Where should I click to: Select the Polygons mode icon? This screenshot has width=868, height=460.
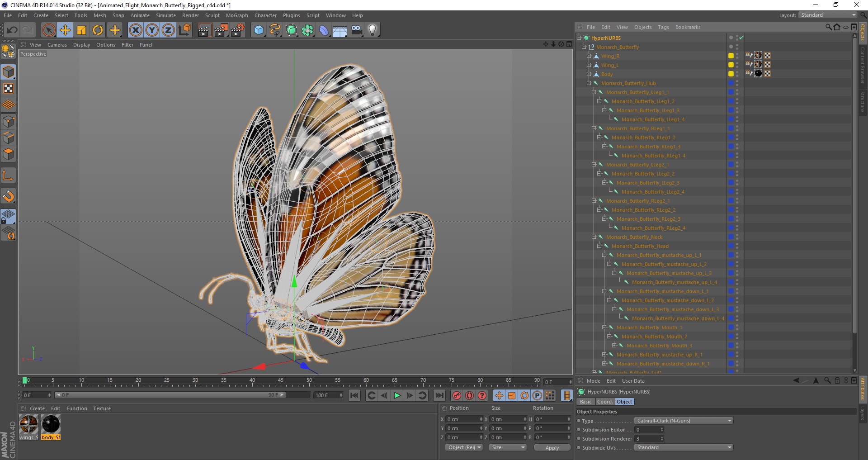click(9, 154)
